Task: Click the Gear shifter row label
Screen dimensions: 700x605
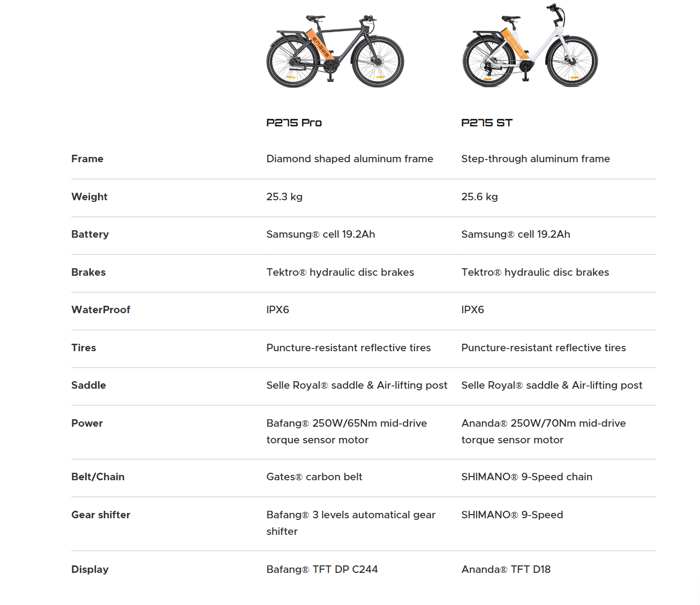Action: coord(101,515)
